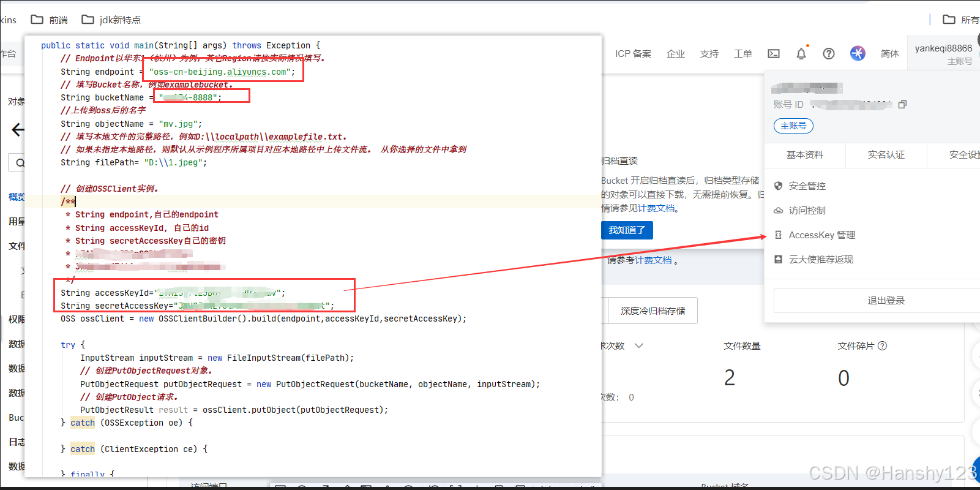The image size is (980, 490).
Task: Open the 前端 bookmark folder
Action: coord(50,20)
